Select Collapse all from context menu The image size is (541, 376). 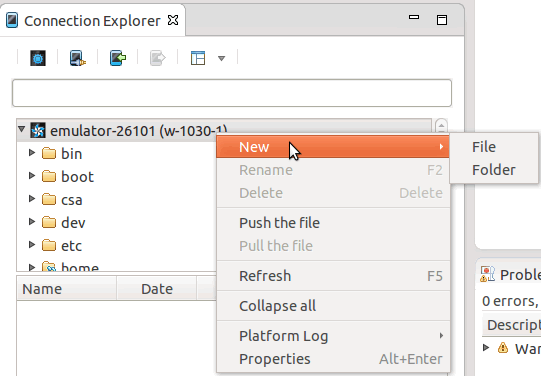(333, 306)
